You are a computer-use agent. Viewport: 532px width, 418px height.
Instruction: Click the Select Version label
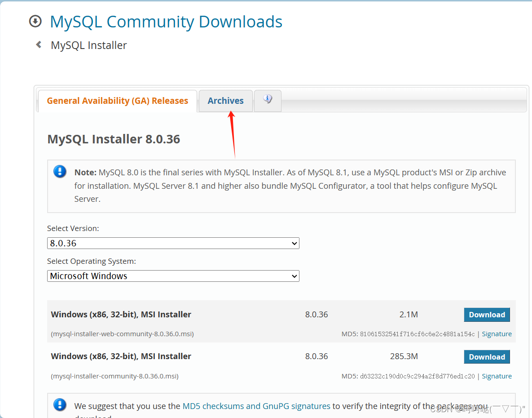coord(73,228)
